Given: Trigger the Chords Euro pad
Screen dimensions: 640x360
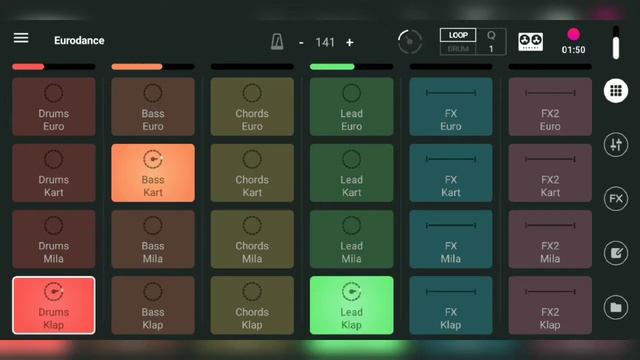Looking at the screenshot, I should (x=252, y=107).
